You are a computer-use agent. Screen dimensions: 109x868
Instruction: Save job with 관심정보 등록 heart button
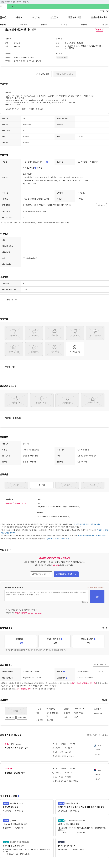coord(42,74)
